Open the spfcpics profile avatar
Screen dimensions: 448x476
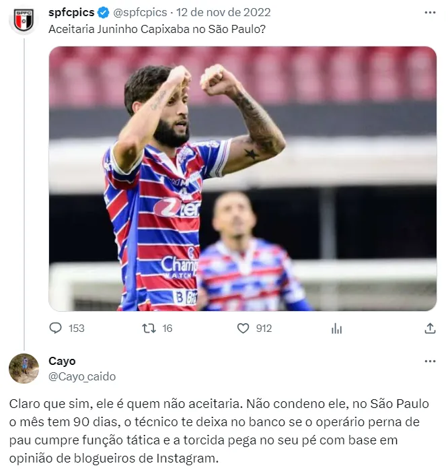click(x=24, y=20)
